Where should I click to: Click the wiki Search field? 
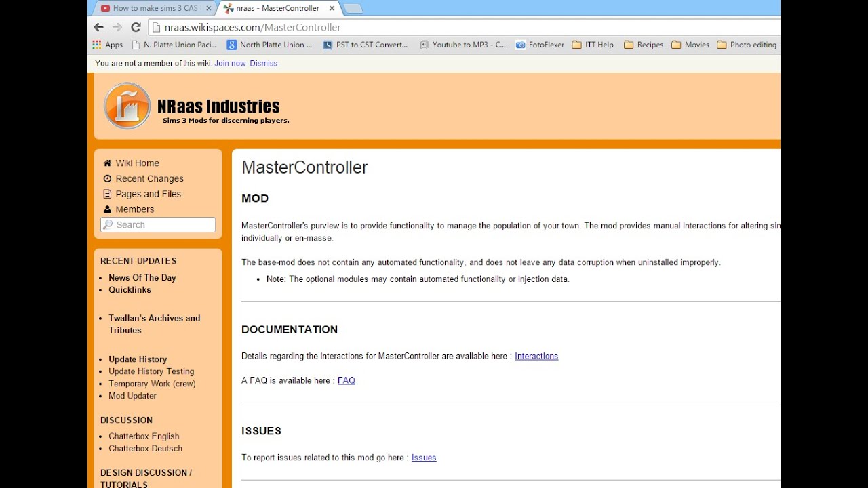coord(158,225)
